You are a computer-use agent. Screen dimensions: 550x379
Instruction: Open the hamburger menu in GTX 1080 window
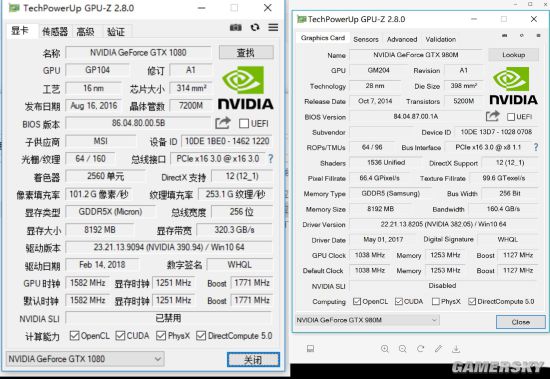point(273,27)
